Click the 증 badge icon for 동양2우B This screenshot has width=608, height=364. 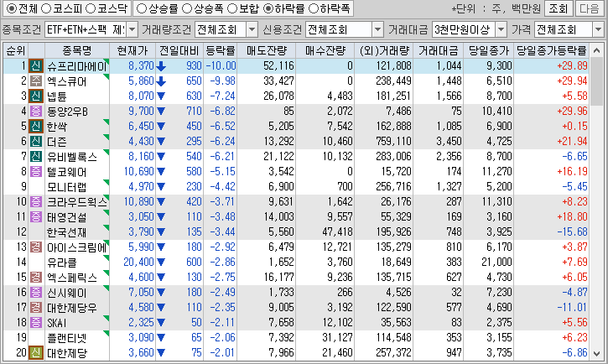tap(36, 112)
